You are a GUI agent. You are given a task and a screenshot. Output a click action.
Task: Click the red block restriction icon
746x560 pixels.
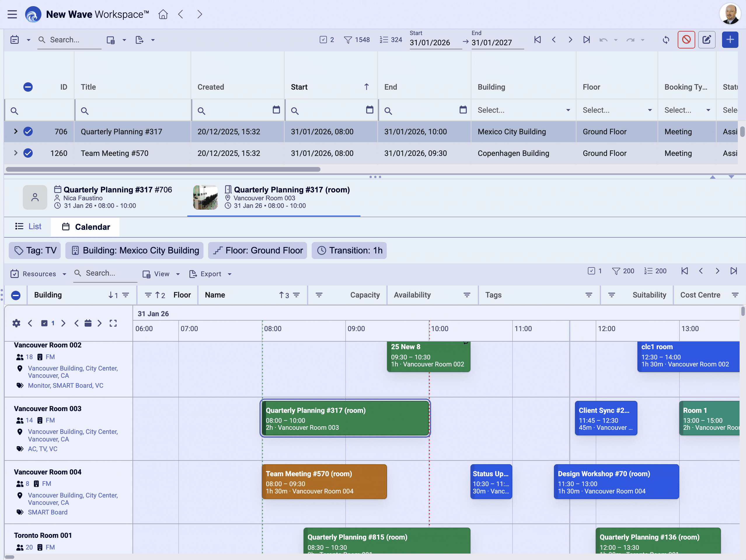pyautogui.click(x=686, y=39)
